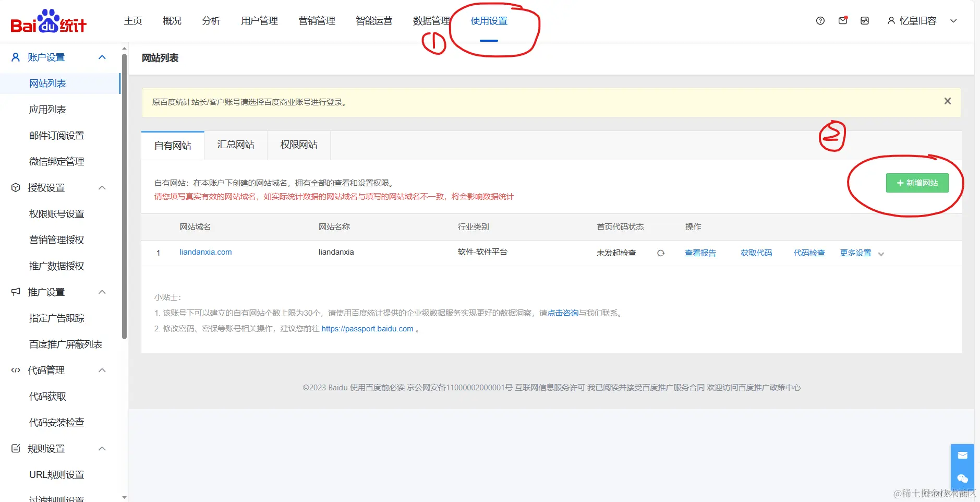Click the chart icon in top bar
The width and height of the screenshot is (980, 502).
tap(864, 20)
